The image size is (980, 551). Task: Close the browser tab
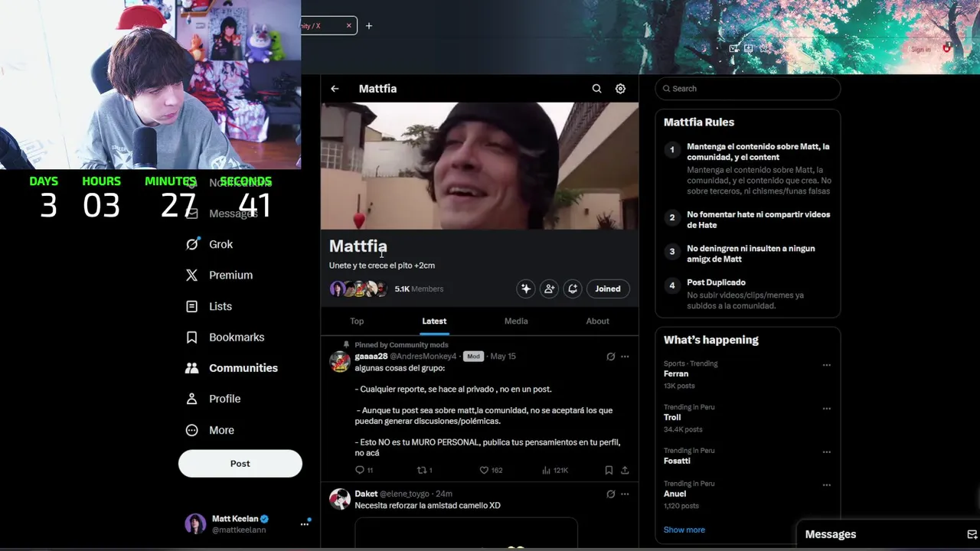click(x=348, y=26)
